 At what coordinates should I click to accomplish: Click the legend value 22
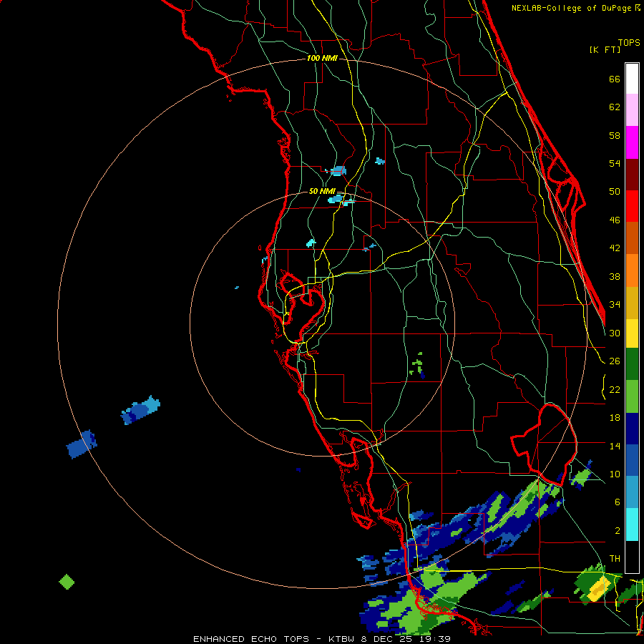[x=615, y=390]
